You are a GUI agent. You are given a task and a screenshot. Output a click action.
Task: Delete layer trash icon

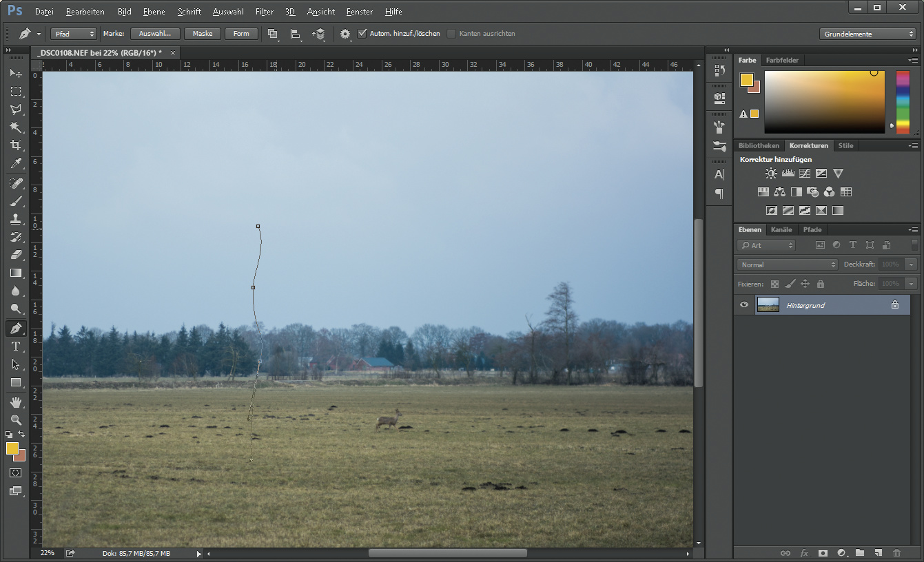896,552
